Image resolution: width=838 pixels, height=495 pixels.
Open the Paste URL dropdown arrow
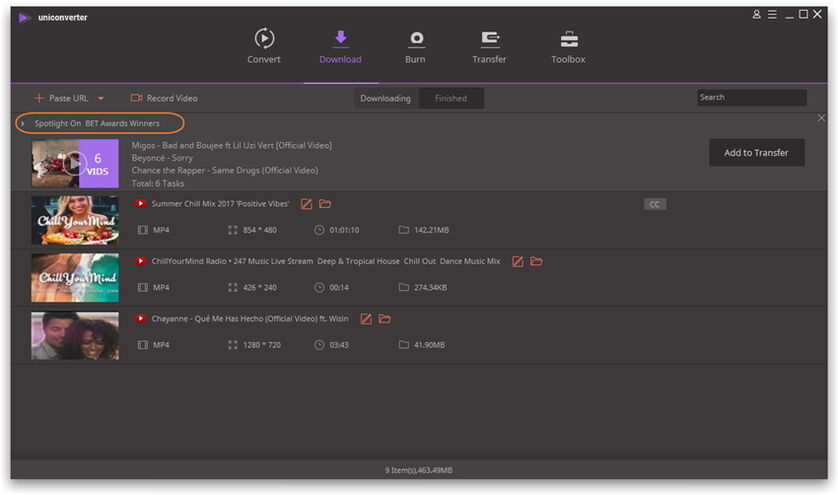click(101, 98)
